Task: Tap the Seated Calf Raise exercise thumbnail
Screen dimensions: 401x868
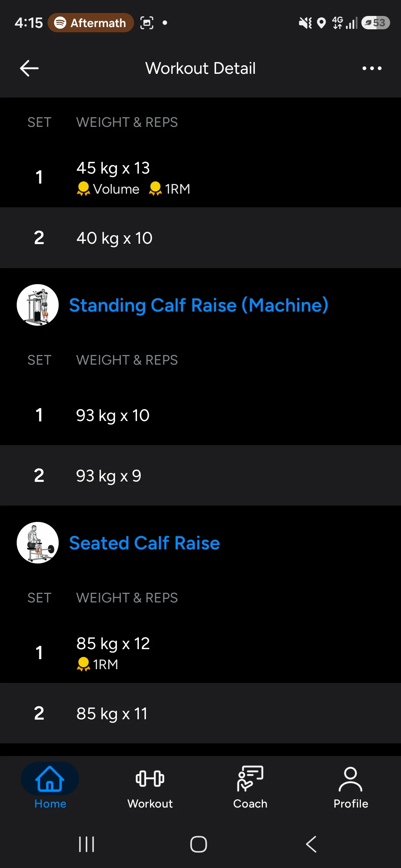Action: point(38,543)
